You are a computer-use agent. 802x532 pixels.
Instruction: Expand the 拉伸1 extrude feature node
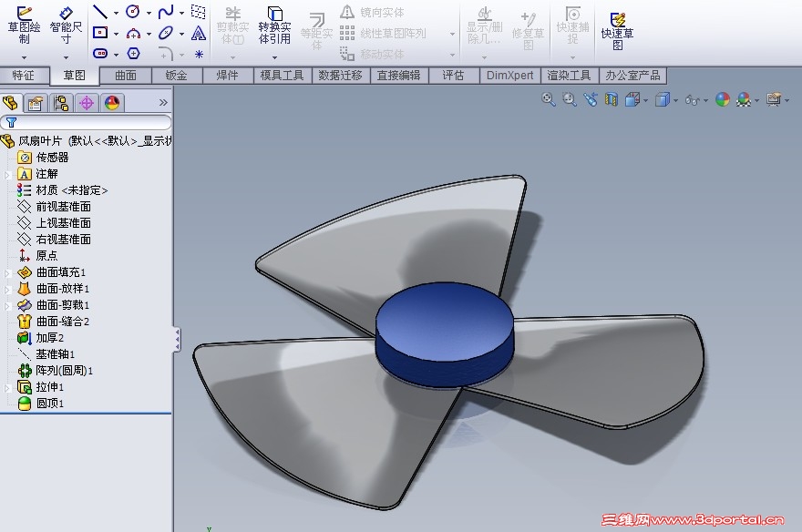point(7,387)
